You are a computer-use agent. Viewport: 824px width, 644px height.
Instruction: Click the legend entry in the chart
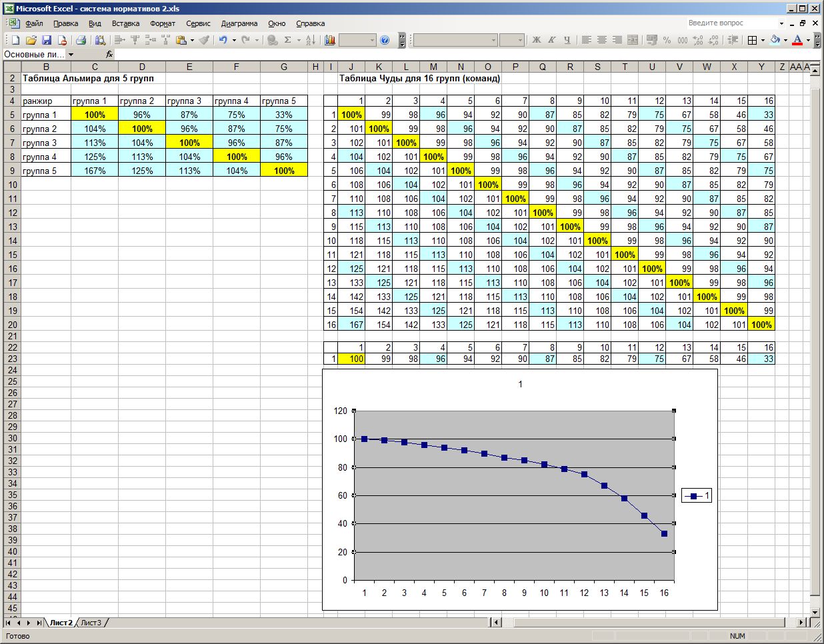(x=697, y=495)
